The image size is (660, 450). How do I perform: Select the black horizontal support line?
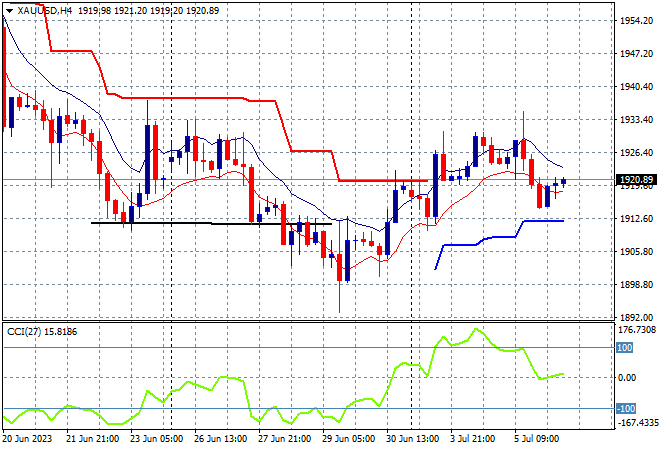(x=211, y=224)
